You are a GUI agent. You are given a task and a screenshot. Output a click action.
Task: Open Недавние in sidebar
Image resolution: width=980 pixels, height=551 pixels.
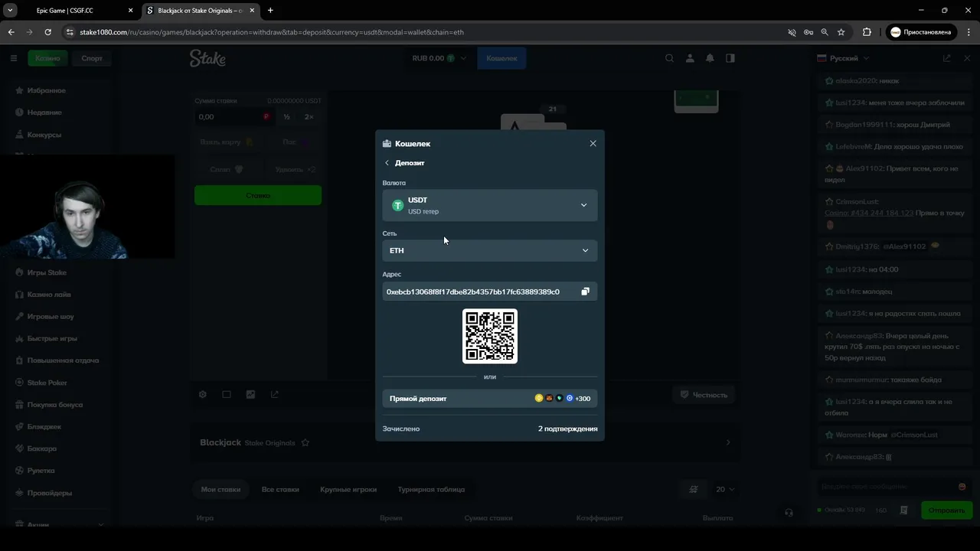pyautogui.click(x=44, y=112)
